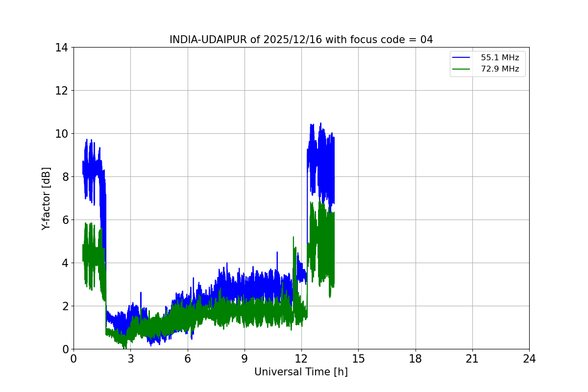This screenshot has width=588, height=392.
Task: Click the x-axis tick label 9
Action: pos(245,359)
